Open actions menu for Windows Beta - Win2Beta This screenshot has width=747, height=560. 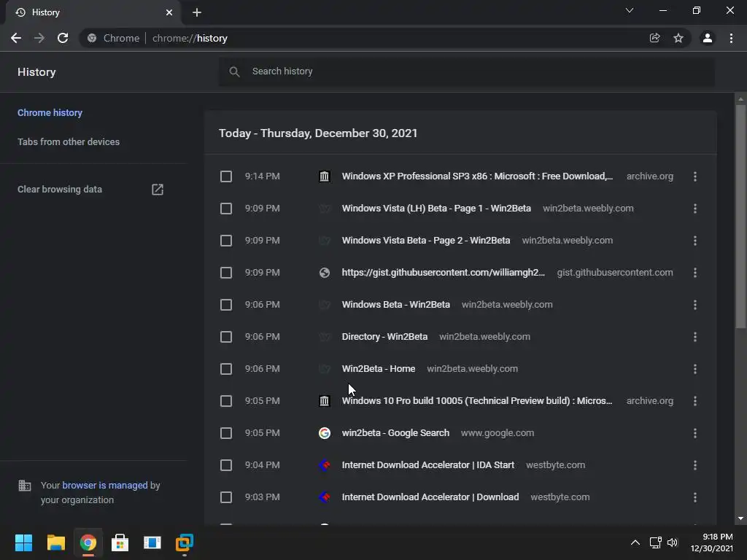point(695,305)
